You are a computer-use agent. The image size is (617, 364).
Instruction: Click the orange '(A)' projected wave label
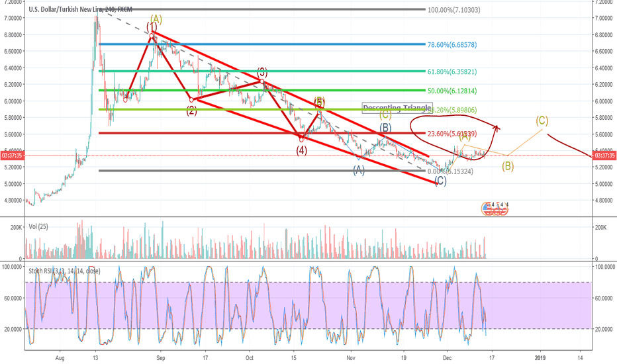pyautogui.click(x=465, y=136)
